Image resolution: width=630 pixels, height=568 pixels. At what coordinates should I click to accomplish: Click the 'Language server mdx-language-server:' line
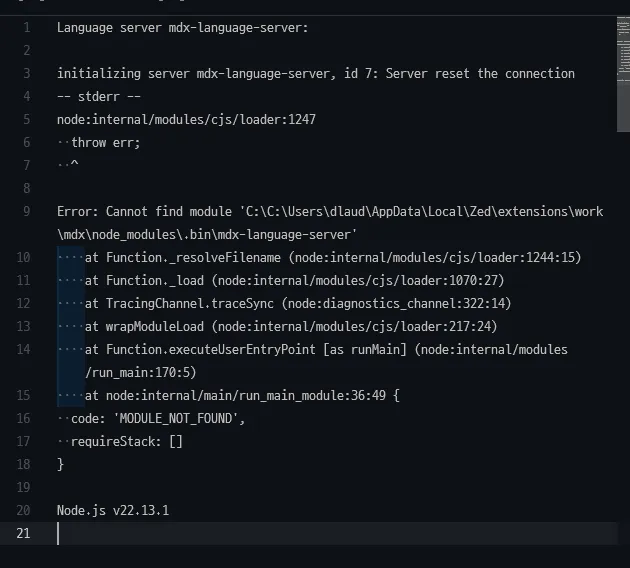[x=182, y=27]
